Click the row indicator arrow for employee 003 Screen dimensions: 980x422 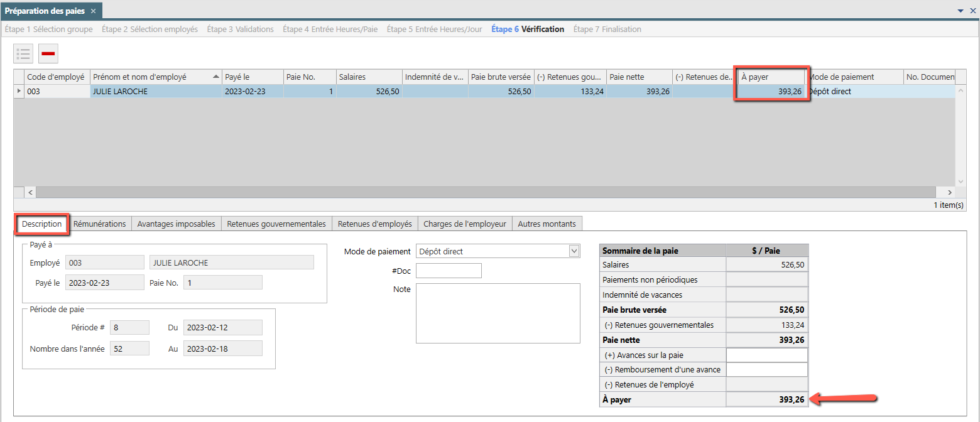18,91
